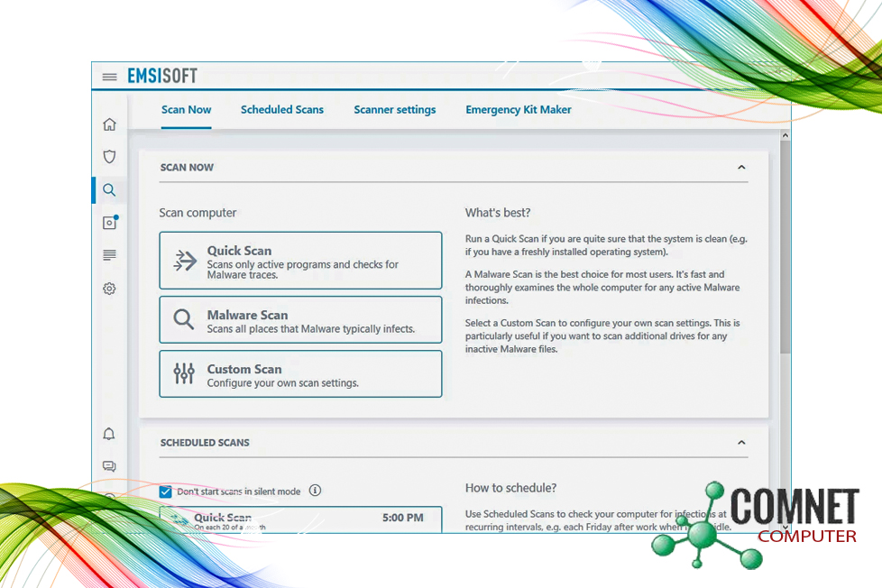The height and width of the screenshot is (588, 882).
Task: Collapse the SCHEDULED SCANS section
Action: 741,442
